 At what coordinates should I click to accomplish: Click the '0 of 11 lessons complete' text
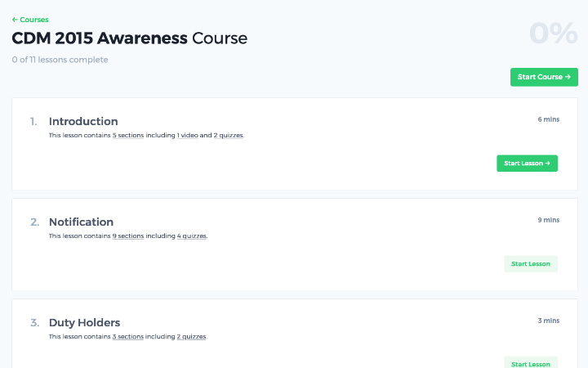click(60, 60)
